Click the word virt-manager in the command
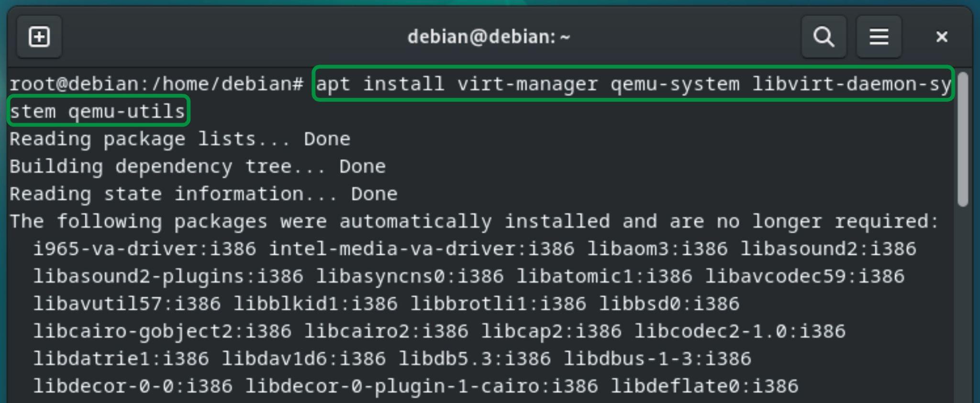Image resolution: width=980 pixels, height=403 pixels. click(x=527, y=84)
